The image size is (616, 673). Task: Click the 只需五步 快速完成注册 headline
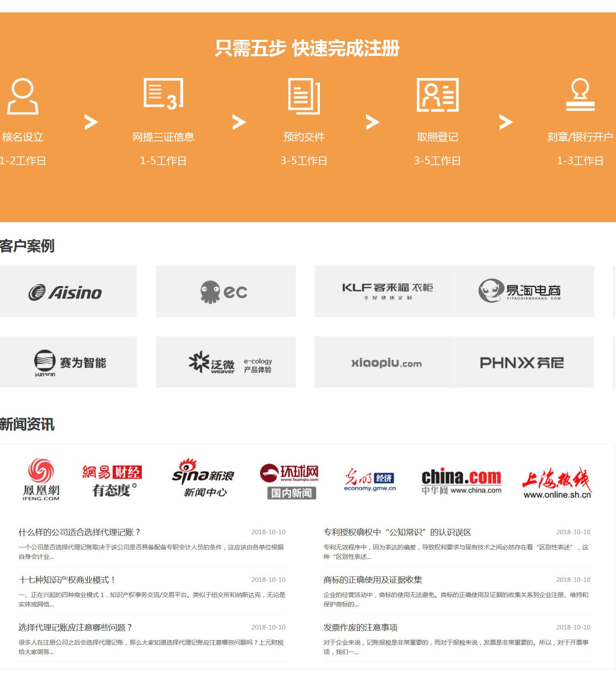coord(308,48)
